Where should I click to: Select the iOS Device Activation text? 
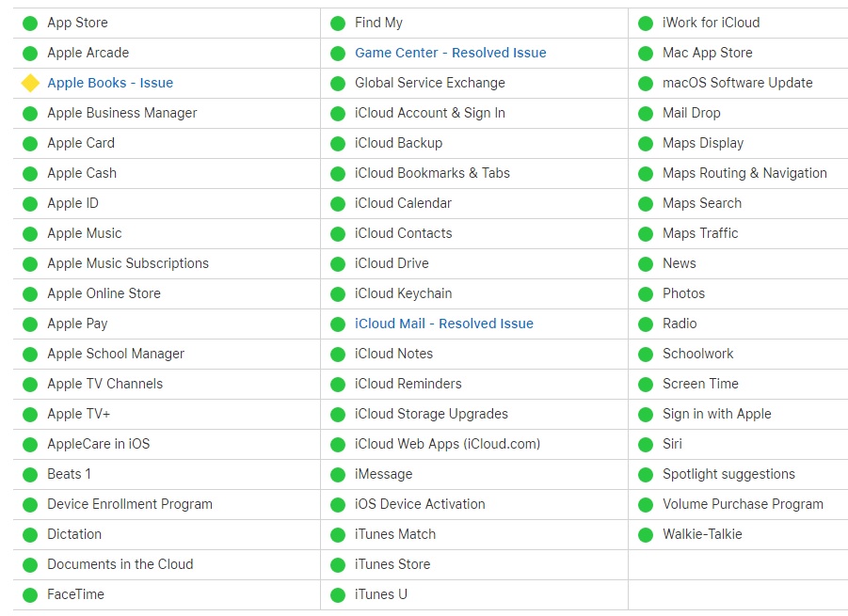pyautogui.click(x=420, y=504)
